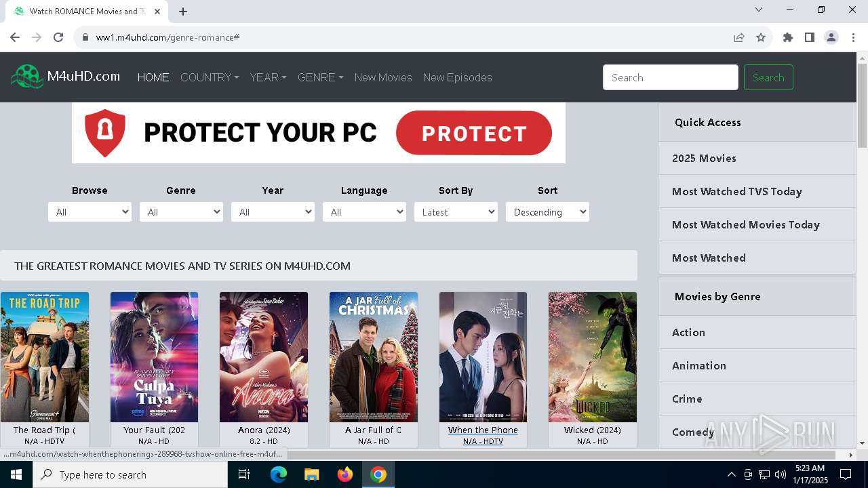The width and height of the screenshot is (868, 488).
Task: Open Task View on the taskbar
Action: (x=244, y=474)
